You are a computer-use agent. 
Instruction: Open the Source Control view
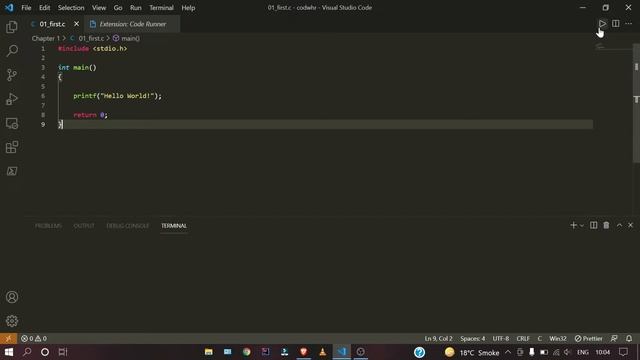coord(12,75)
